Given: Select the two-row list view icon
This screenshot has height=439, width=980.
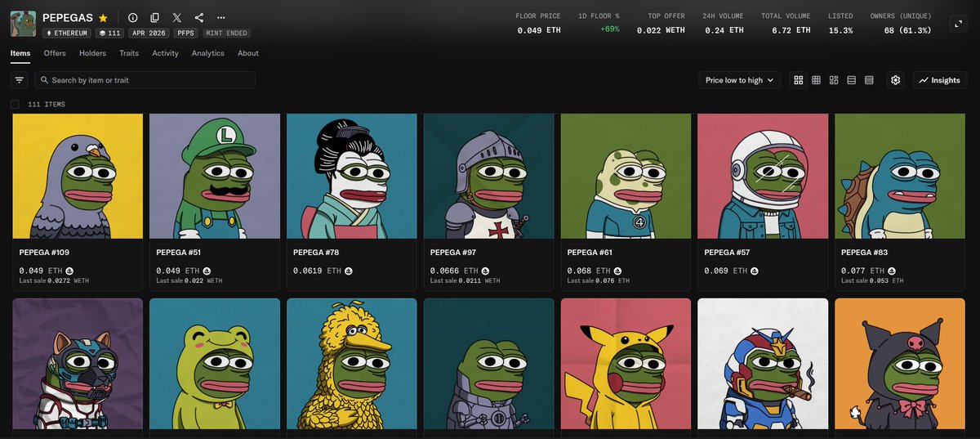Looking at the screenshot, I should point(852,80).
